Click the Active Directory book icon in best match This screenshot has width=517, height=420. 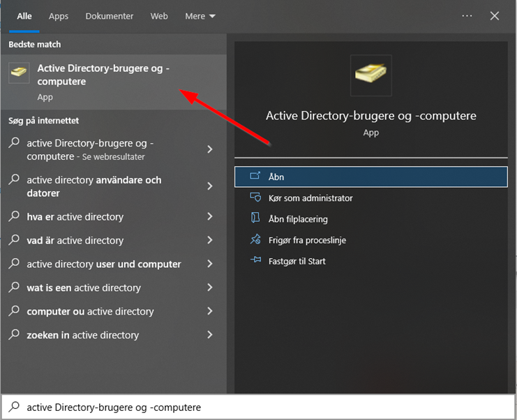click(x=19, y=72)
